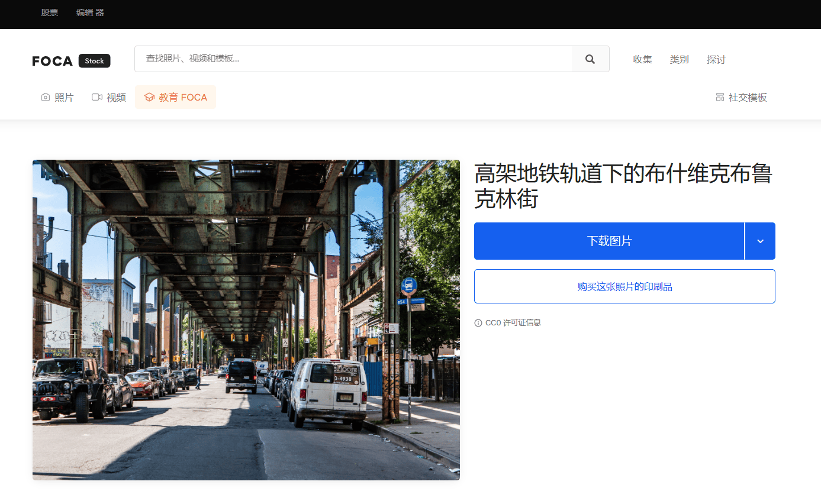This screenshot has width=821, height=504.
Task: Open the 股票 menu in top bar
Action: (x=50, y=12)
